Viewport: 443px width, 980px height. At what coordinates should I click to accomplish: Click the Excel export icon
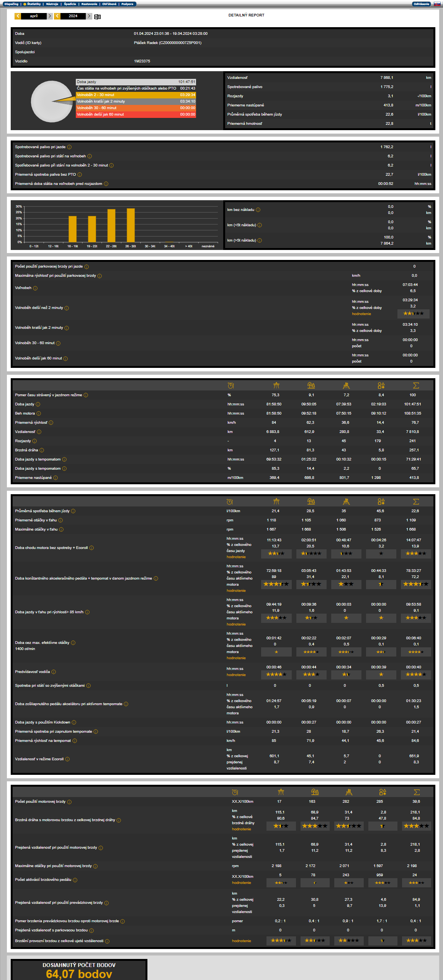click(98, 16)
